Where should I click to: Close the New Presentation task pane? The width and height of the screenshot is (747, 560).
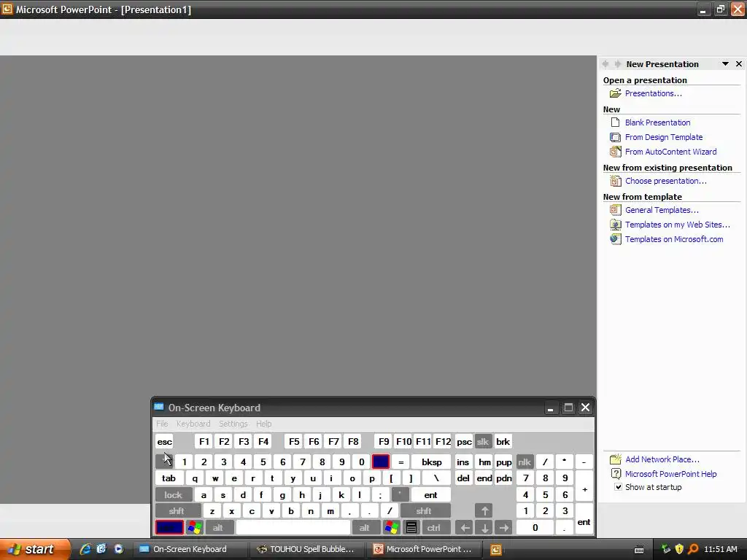[x=739, y=64]
